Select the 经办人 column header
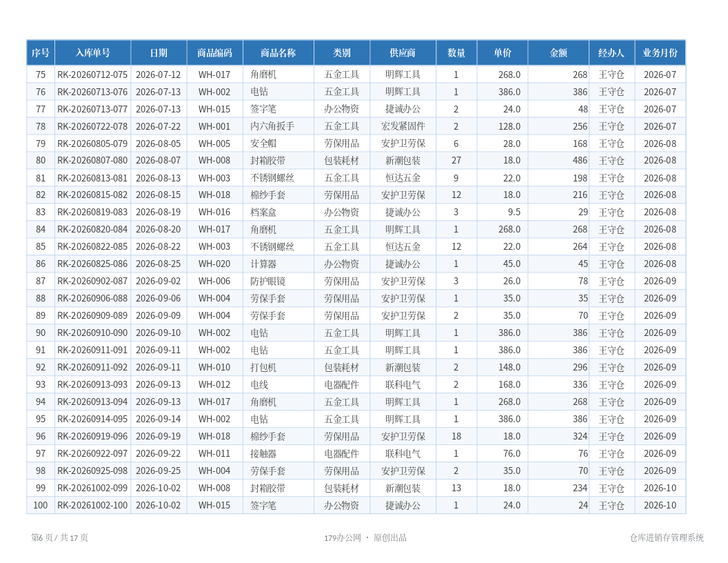This screenshot has width=728, height=563. click(x=611, y=53)
